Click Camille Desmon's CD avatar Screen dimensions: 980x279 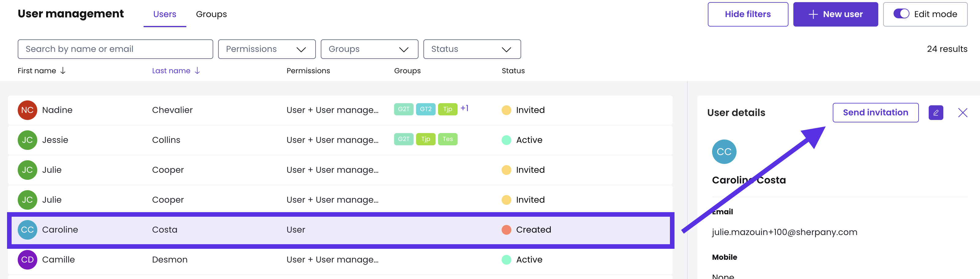tap(27, 259)
